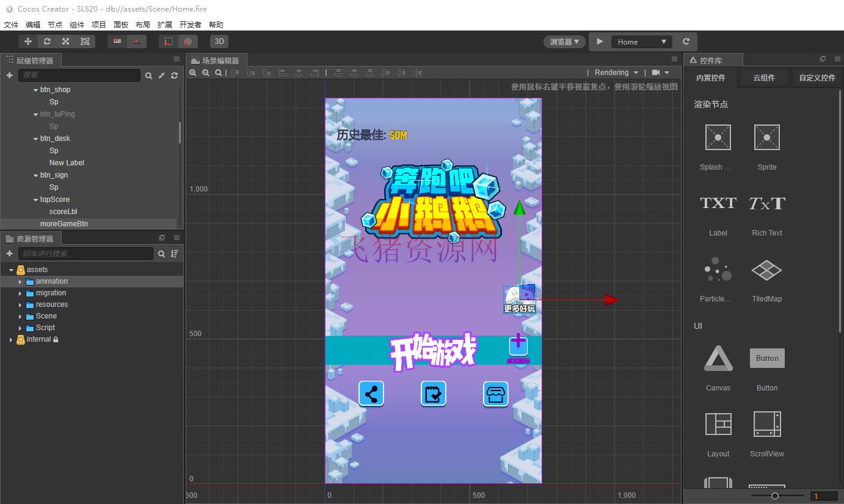Click the asset search filter magnifier
Viewport: 844px width, 504px height.
[x=161, y=254]
